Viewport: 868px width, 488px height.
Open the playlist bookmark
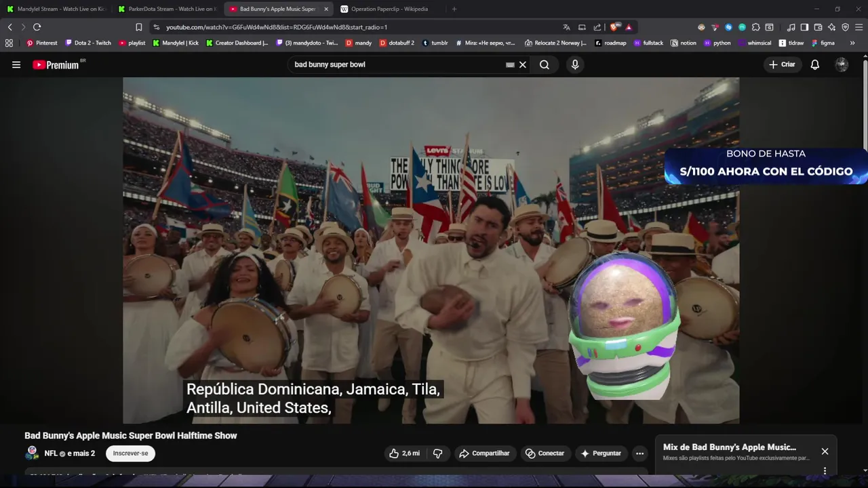coord(132,43)
